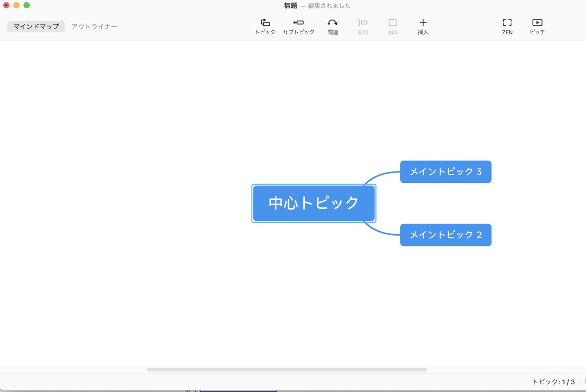Screen dimensions: 586x392
Task: Select メイントピック 2 node
Action: coord(446,235)
